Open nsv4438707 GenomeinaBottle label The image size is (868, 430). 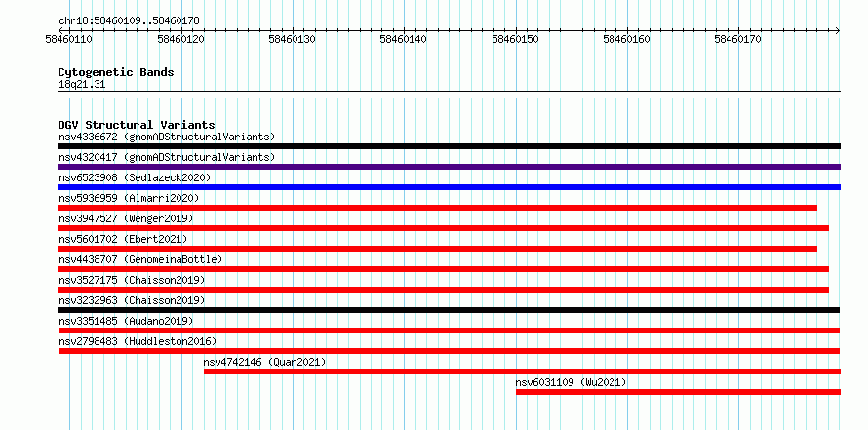(140, 259)
